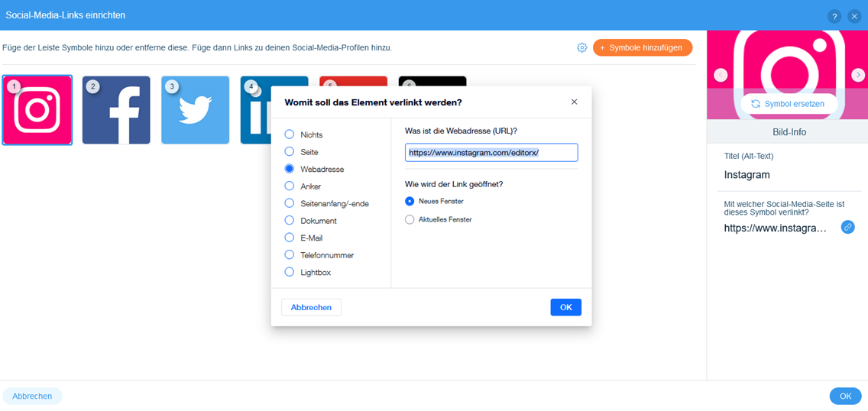
Task: Go to next symbol with right arrow
Action: (x=858, y=75)
